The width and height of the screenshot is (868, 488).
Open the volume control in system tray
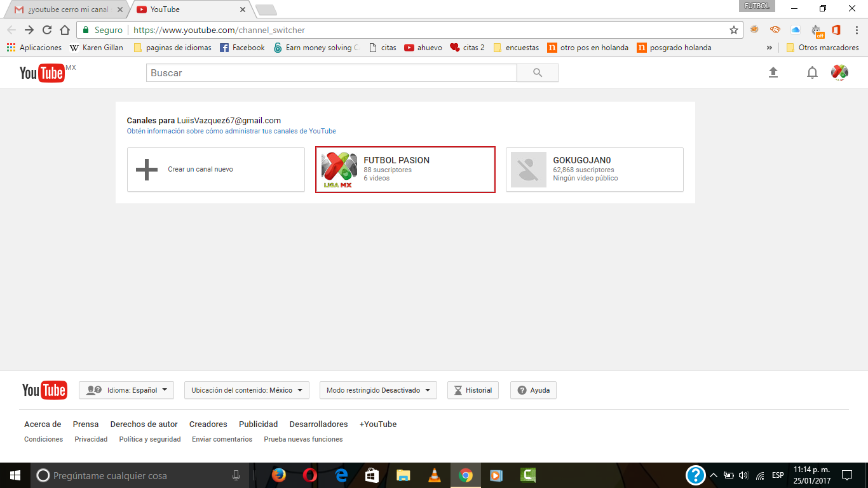coord(743,475)
